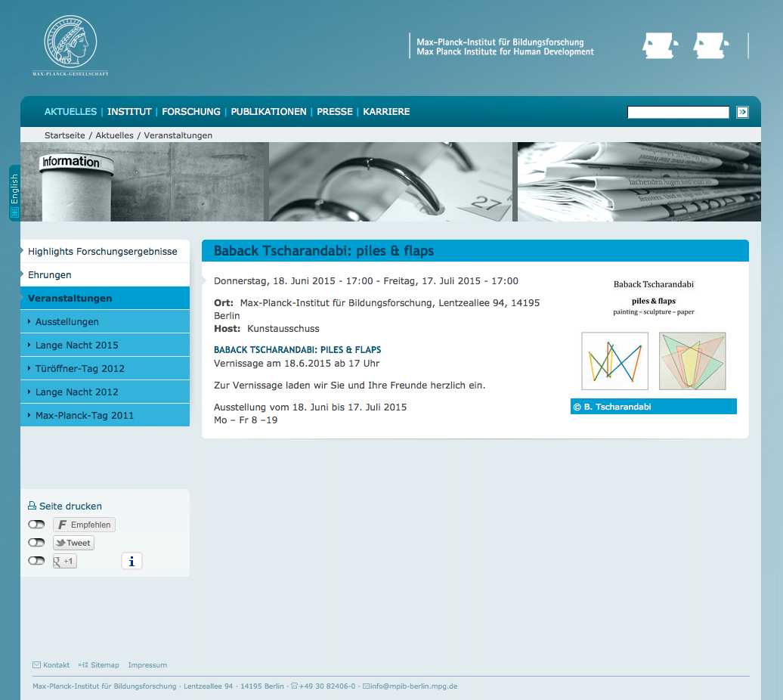Open the FORSCHUNG menu
Image resolution: width=783 pixels, height=700 pixels.
click(x=191, y=112)
